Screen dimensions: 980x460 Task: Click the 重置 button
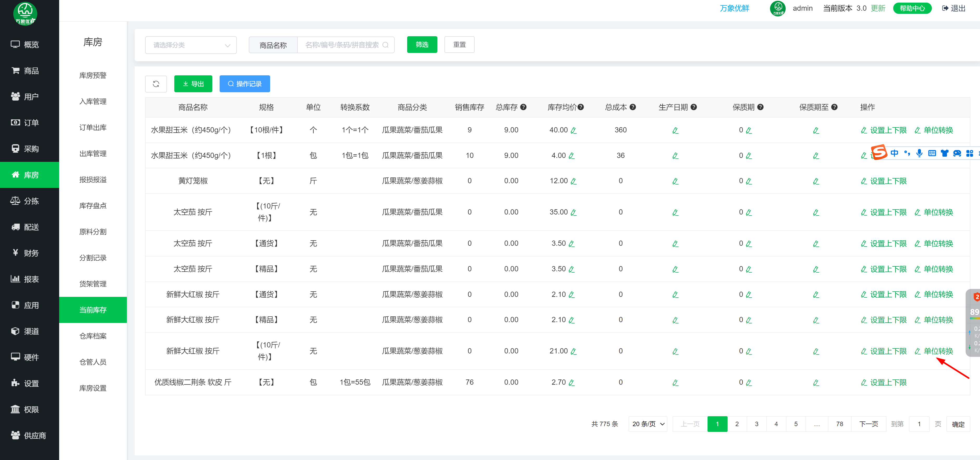(459, 45)
